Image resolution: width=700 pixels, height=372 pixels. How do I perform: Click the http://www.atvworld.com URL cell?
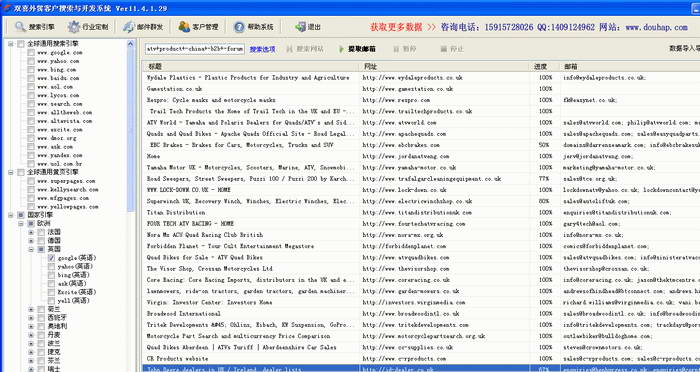pyautogui.click(x=399, y=122)
